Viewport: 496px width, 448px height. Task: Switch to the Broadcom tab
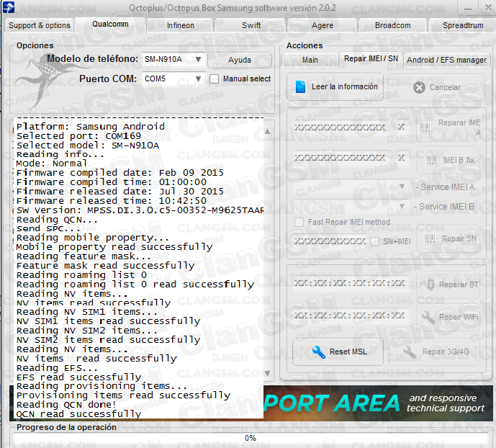click(393, 25)
